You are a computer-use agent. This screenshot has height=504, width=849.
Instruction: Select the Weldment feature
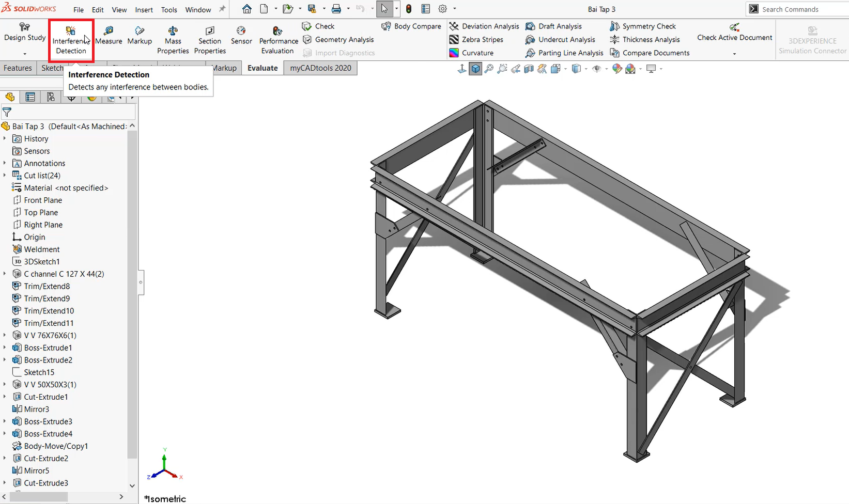tap(36, 249)
